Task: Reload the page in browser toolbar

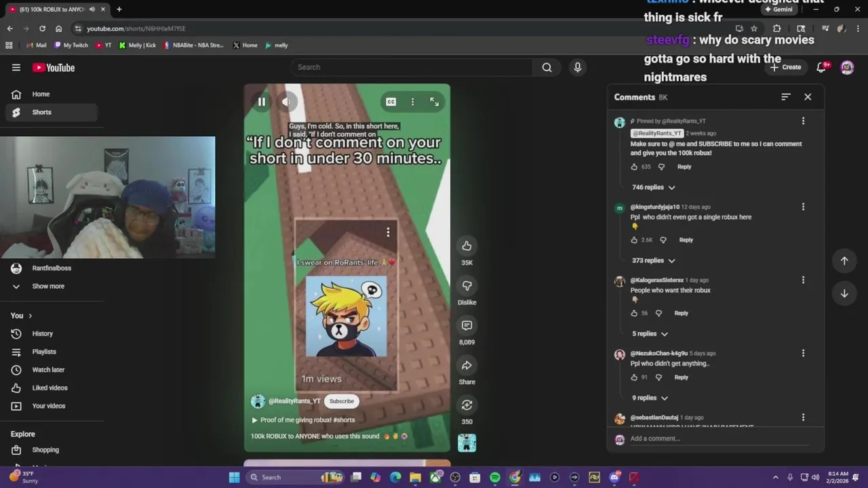Action: pos(42,28)
